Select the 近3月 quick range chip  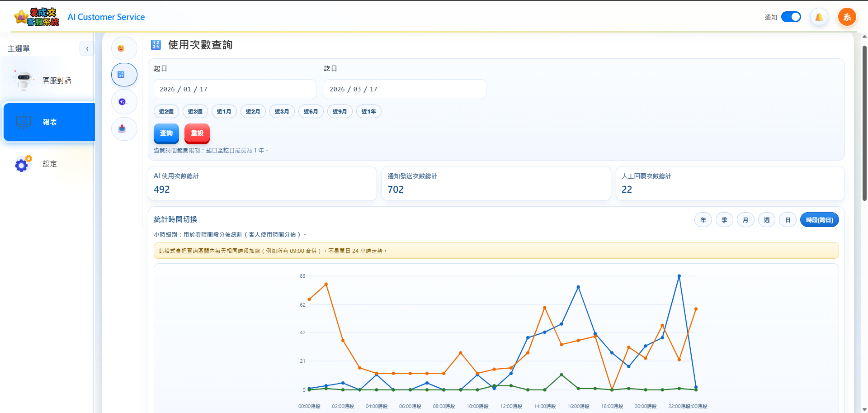tap(282, 111)
